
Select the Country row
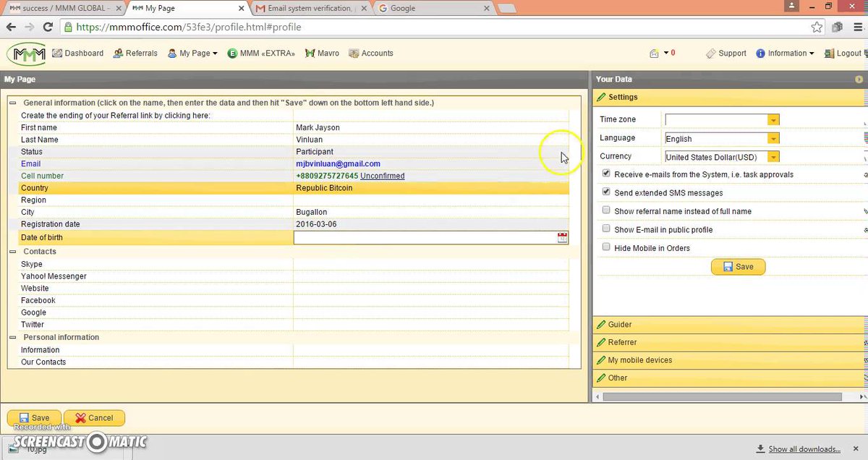294,188
